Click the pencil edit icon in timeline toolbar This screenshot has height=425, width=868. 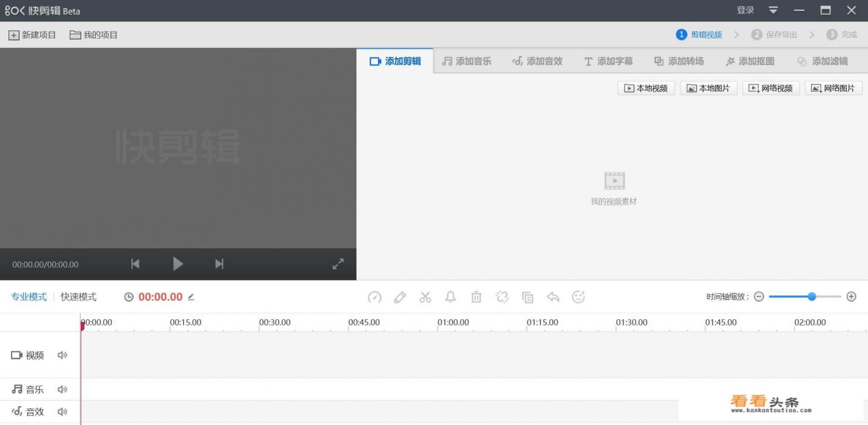coord(399,297)
